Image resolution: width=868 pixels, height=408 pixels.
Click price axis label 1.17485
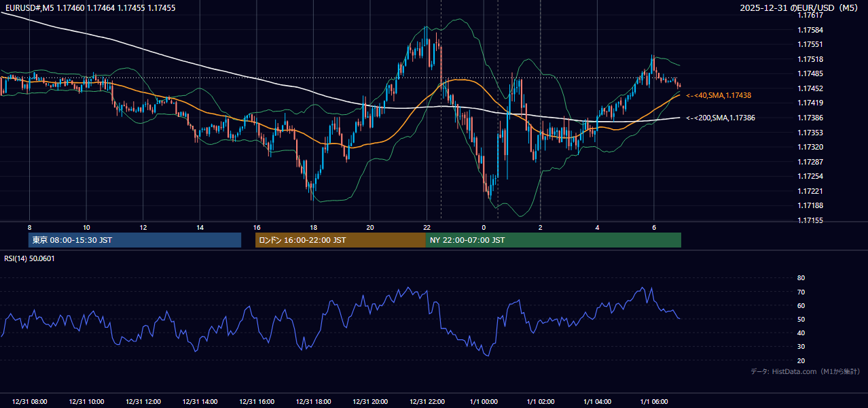click(810, 73)
